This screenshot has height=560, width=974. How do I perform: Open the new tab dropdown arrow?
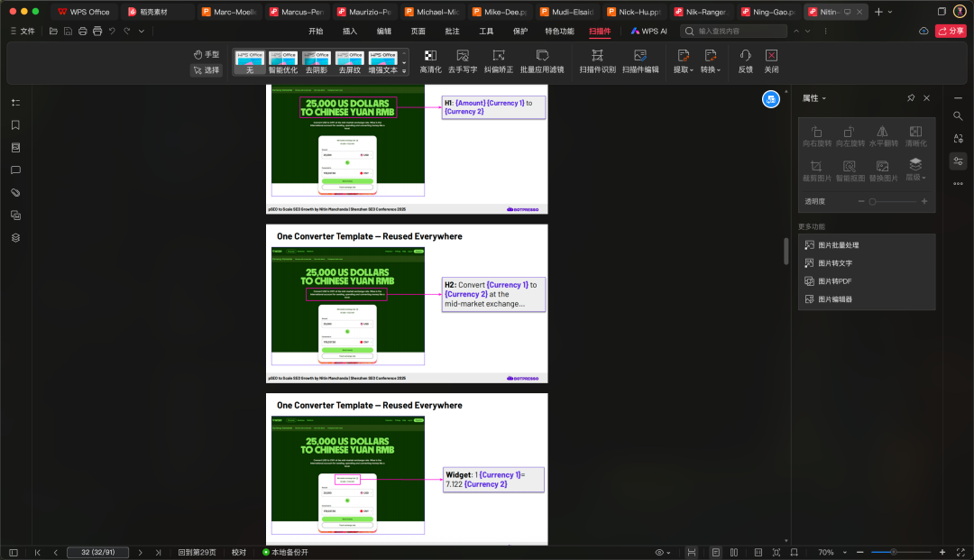tap(890, 12)
